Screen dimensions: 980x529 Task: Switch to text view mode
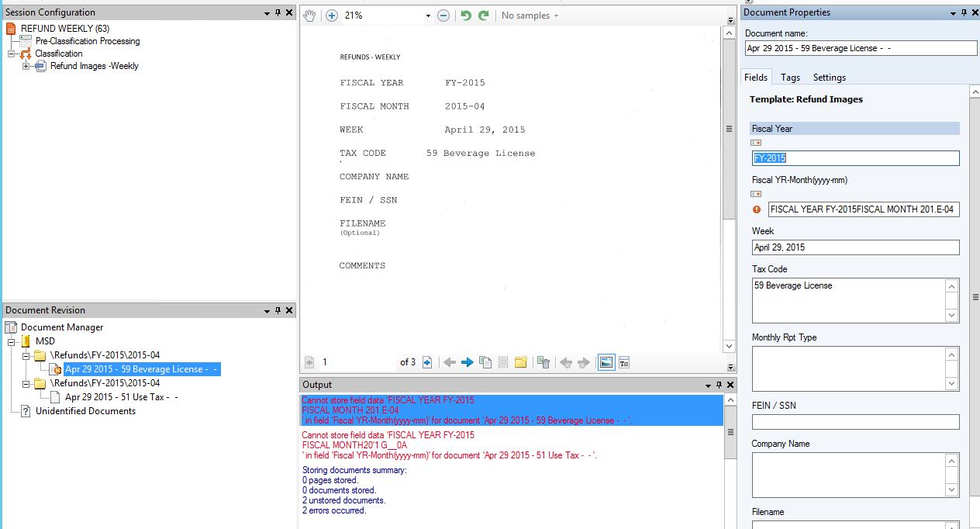pos(624,362)
